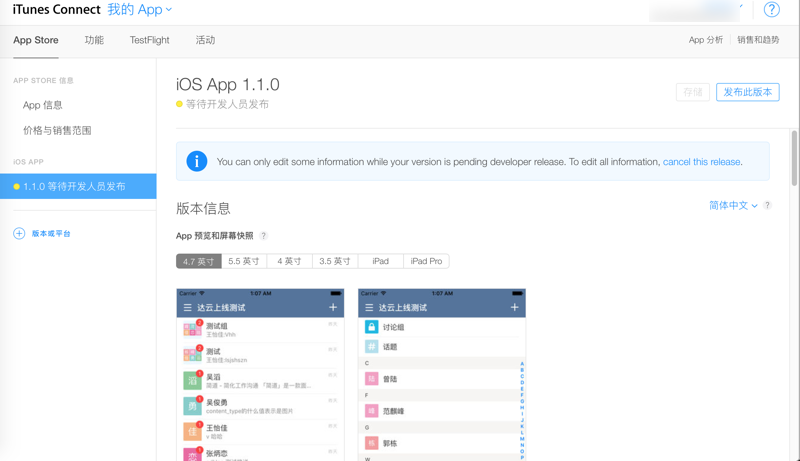Select 4 英寸 screenshot size tab
The height and width of the screenshot is (461, 800).
pos(289,261)
